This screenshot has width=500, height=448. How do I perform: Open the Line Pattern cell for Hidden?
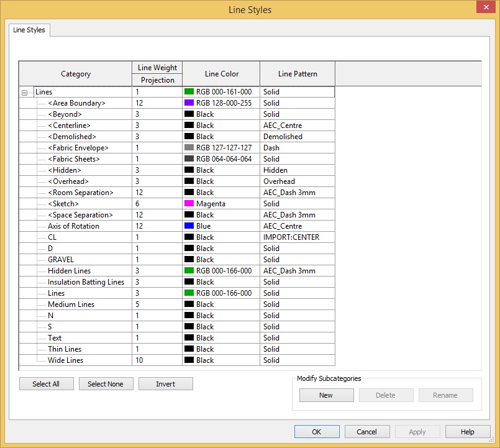click(297, 170)
